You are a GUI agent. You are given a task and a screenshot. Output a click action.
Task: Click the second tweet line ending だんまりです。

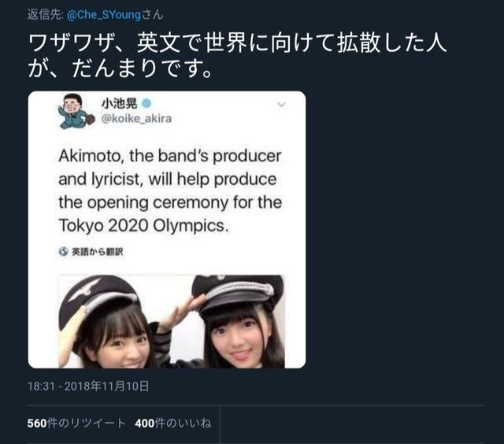coord(120,68)
